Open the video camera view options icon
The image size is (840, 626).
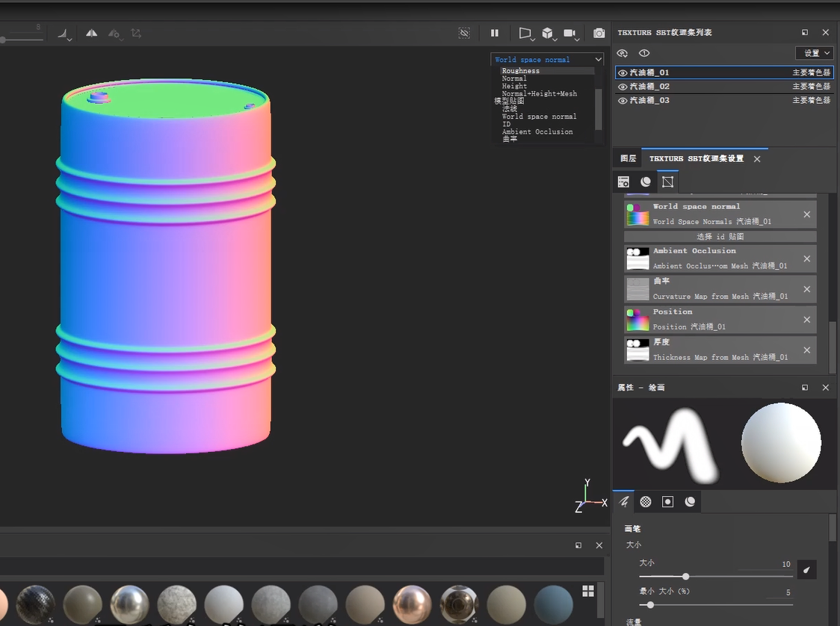pyautogui.click(x=570, y=33)
